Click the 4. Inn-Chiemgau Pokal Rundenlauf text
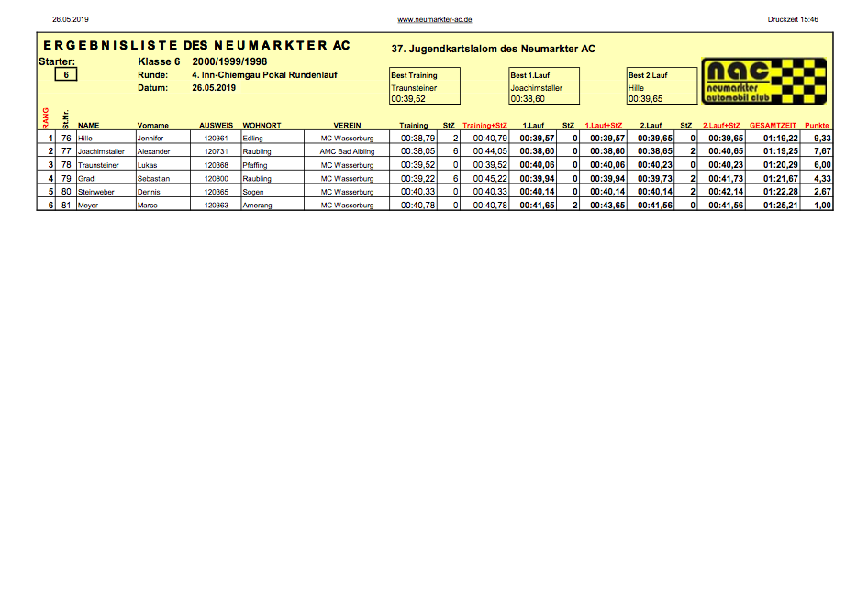The image size is (868, 612). coord(264,75)
